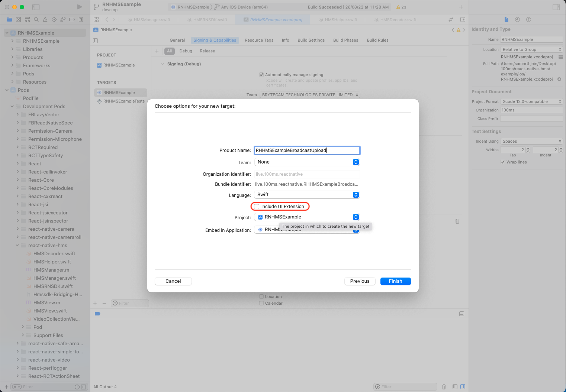Collapse the react-native-hms pod group
This screenshot has width=566, height=392.
click(x=17, y=245)
